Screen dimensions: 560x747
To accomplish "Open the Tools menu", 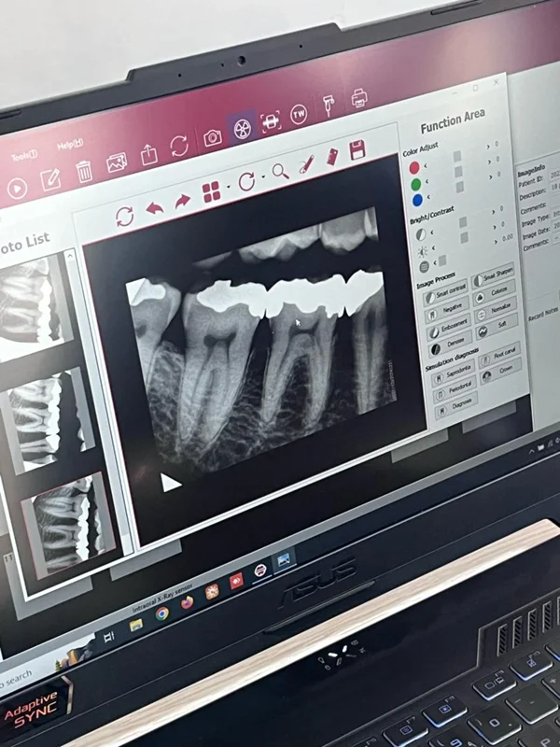I will (23, 156).
